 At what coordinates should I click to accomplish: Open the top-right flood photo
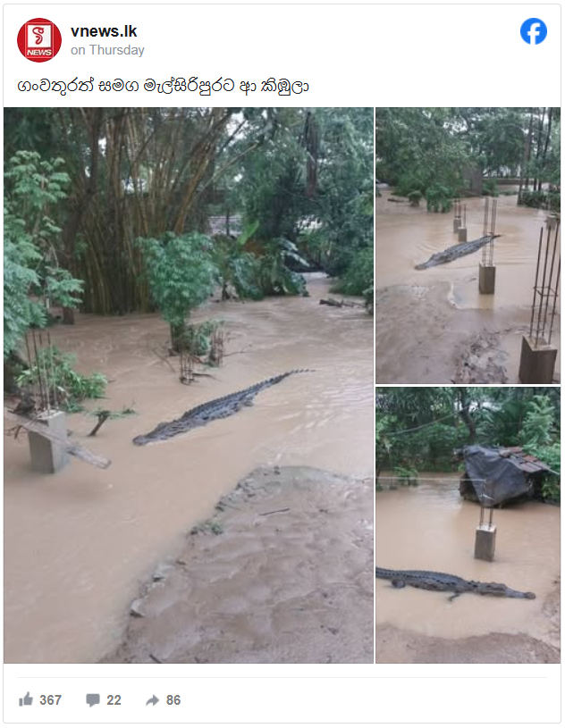coord(468,246)
